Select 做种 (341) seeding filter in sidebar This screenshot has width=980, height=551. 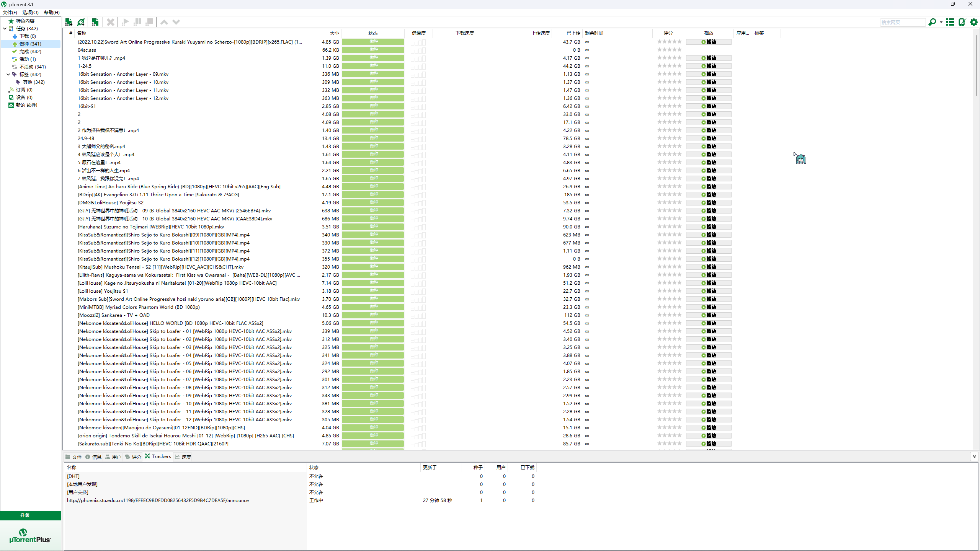click(x=30, y=44)
